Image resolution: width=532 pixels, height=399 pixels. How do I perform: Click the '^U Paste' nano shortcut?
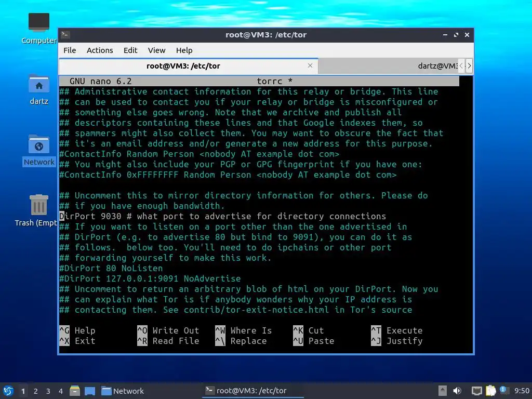tap(314, 341)
